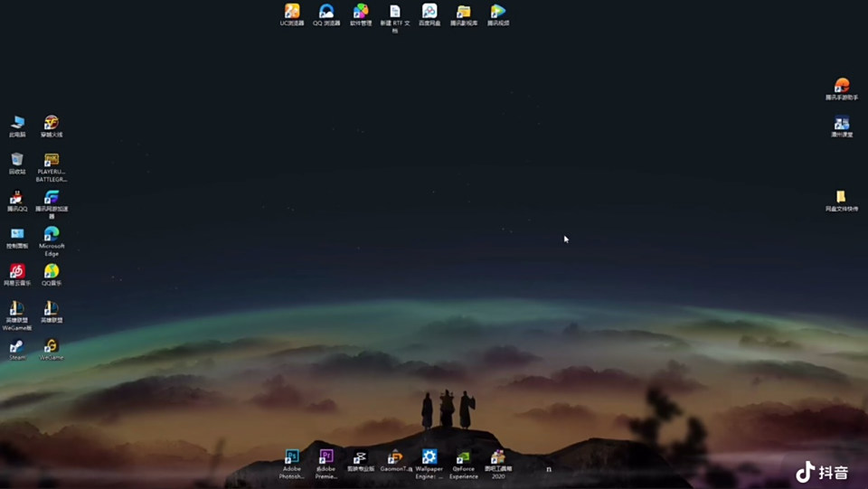
Task: Open the Adobe Photoshop shortcut
Action: coord(292,464)
